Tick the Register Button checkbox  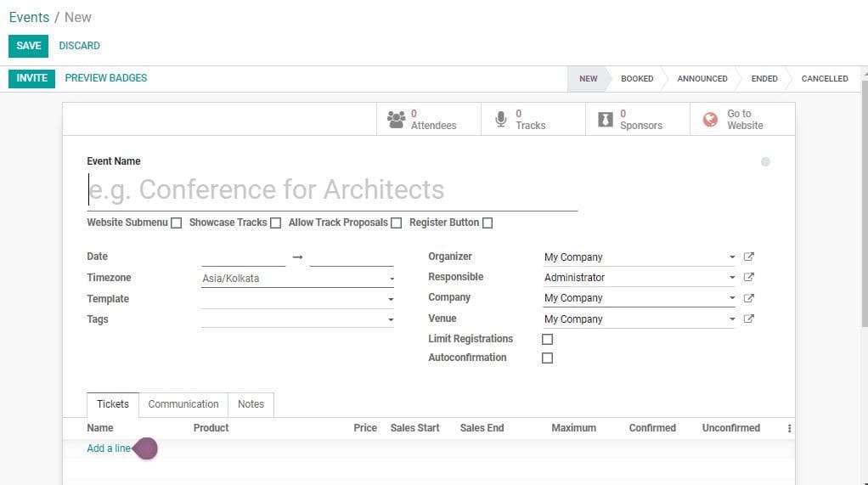click(488, 223)
